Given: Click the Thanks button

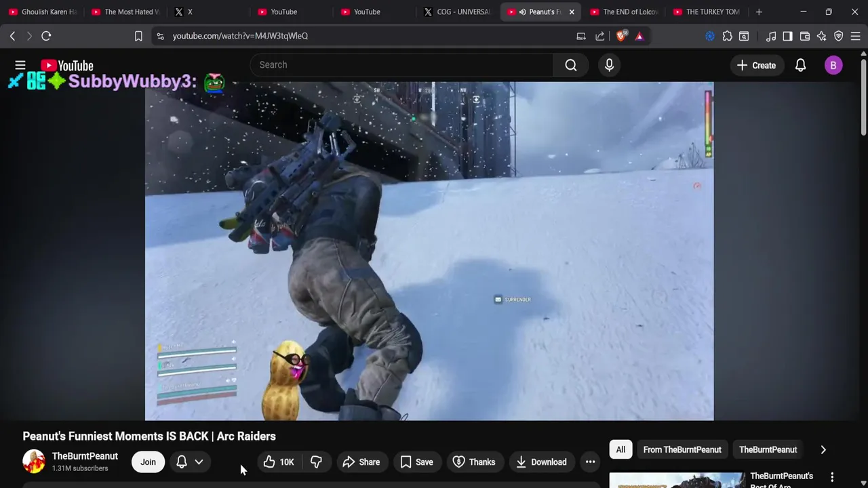Looking at the screenshot, I should (474, 462).
